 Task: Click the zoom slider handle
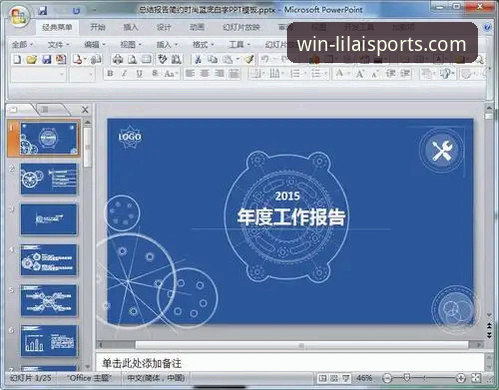point(407,378)
